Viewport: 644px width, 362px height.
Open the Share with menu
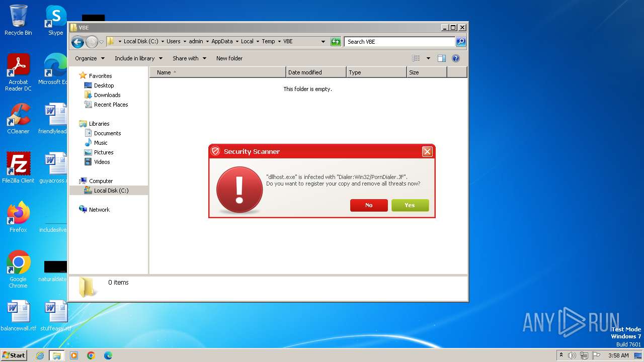pyautogui.click(x=189, y=58)
